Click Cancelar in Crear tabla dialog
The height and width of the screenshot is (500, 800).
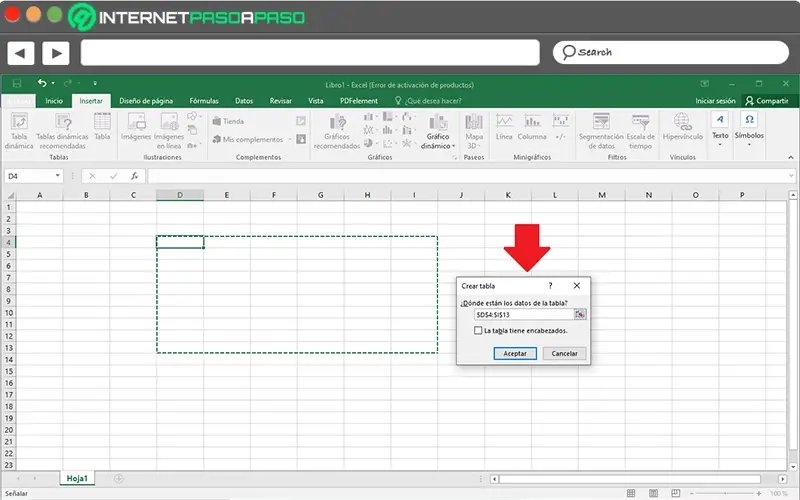pyautogui.click(x=564, y=353)
